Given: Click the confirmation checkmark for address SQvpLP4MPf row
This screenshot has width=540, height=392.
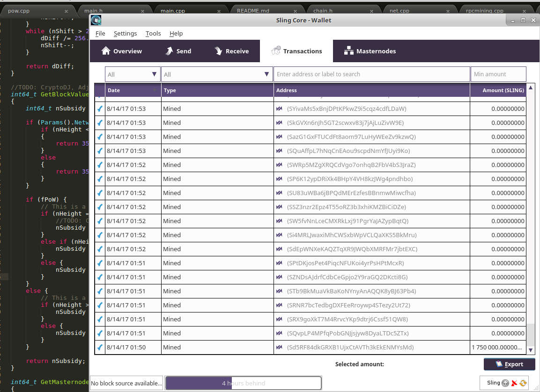Looking at the screenshot, I should pyautogui.click(x=100, y=334).
